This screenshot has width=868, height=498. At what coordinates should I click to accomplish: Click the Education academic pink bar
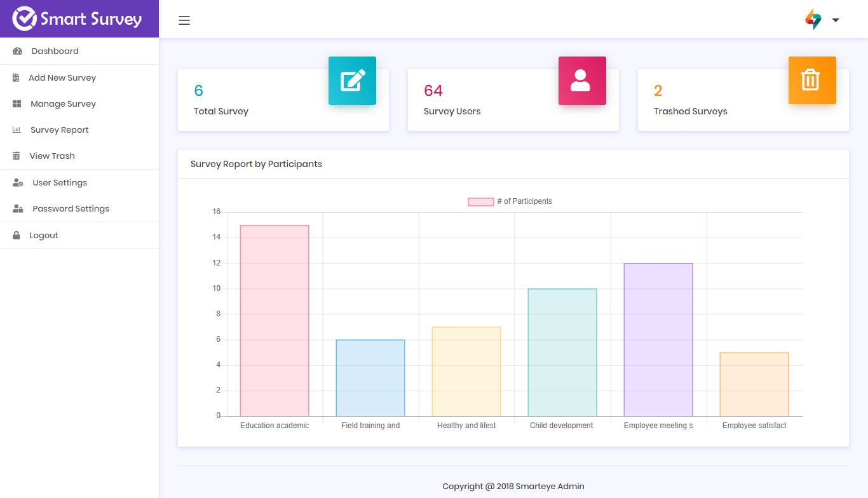275,321
